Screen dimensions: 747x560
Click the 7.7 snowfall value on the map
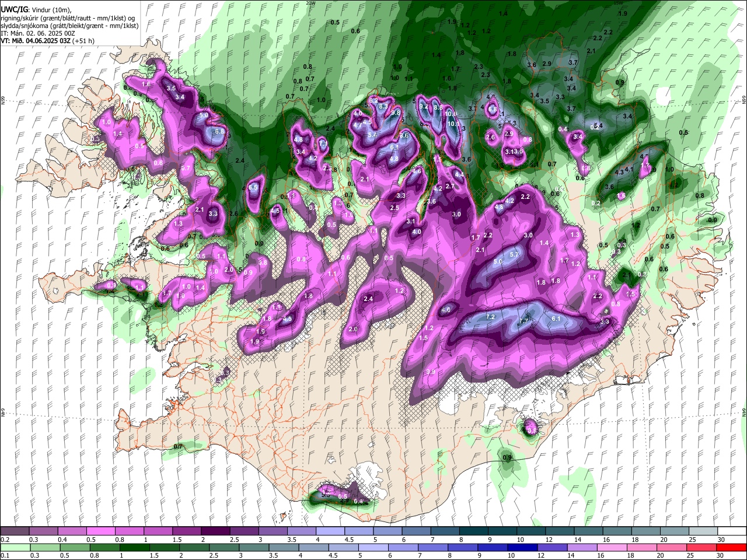pos(523,321)
